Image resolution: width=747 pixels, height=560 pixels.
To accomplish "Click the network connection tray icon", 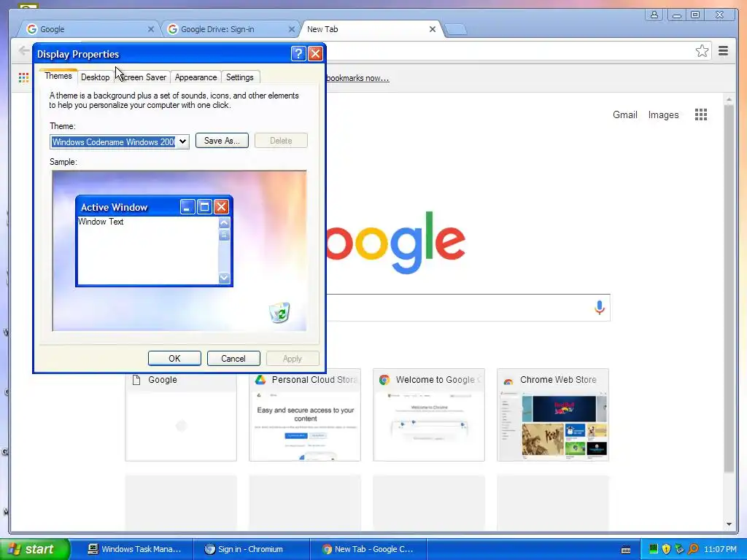I will click(679, 549).
